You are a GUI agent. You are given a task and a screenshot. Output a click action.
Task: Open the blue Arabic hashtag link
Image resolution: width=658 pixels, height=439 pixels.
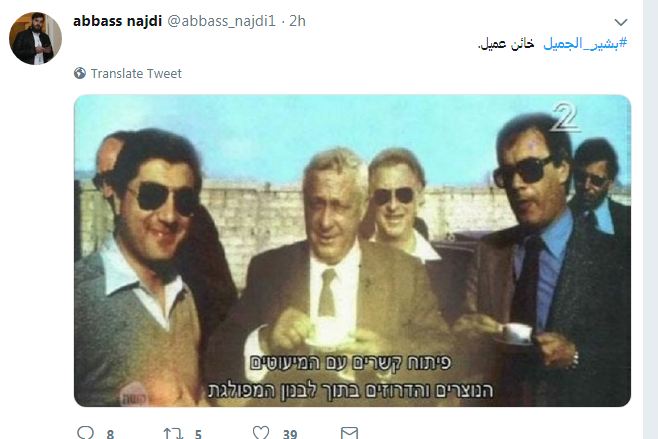(585, 43)
